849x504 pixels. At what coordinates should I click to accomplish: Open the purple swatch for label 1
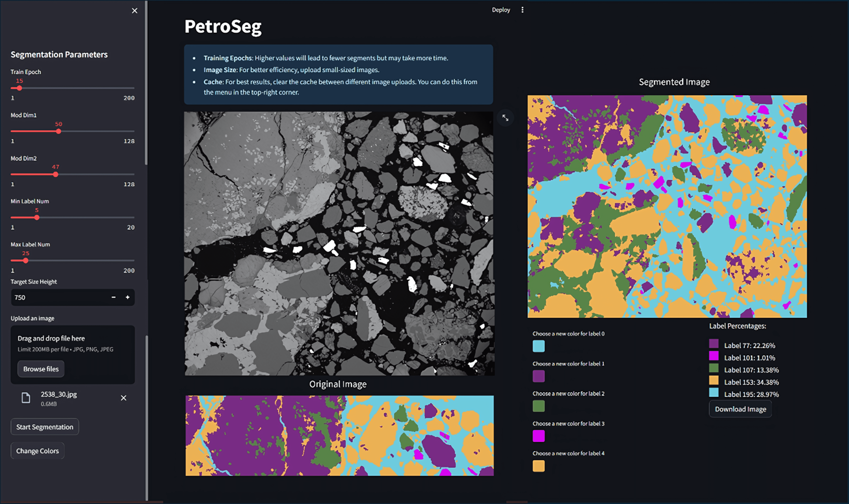coord(539,376)
